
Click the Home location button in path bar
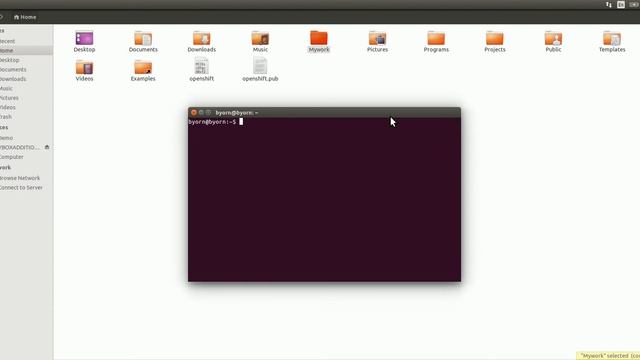click(25, 17)
